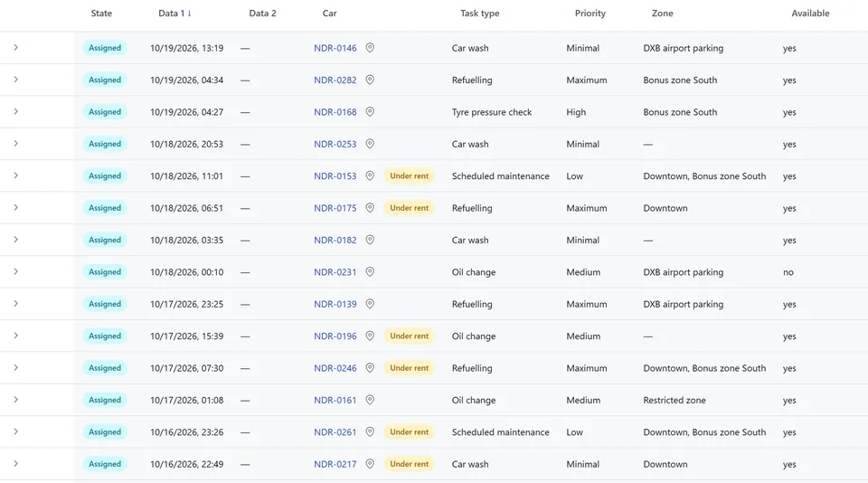Image resolution: width=868 pixels, height=483 pixels.
Task: Click 'Tyre pressure check' task type
Action: 492,112
